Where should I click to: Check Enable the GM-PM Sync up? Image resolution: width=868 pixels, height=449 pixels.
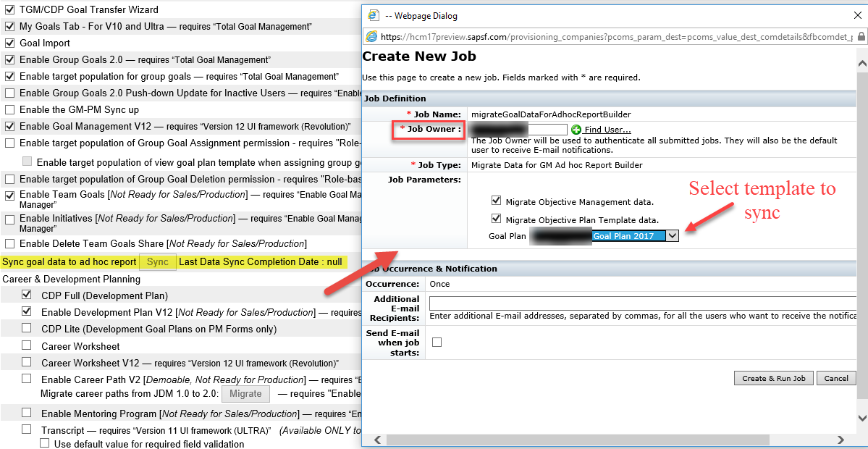click(x=9, y=109)
